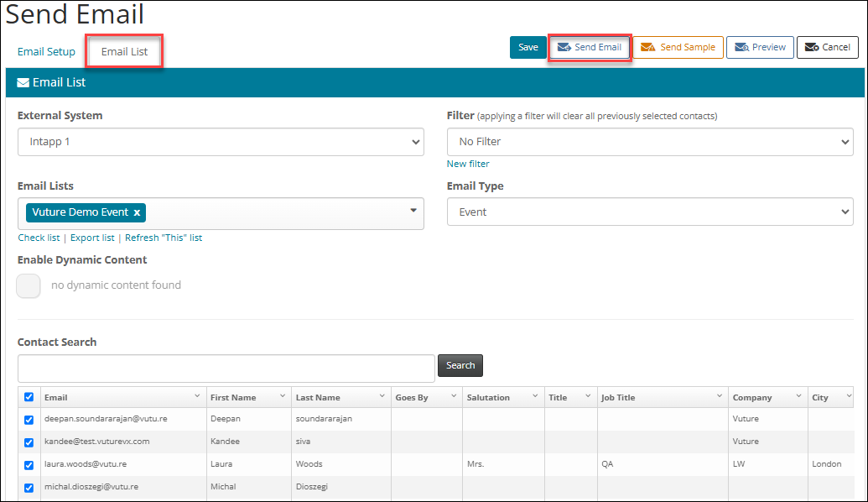Switch to the Email Setup tab
The width and height of the screenshot is (868, 502).
point(46,51)
